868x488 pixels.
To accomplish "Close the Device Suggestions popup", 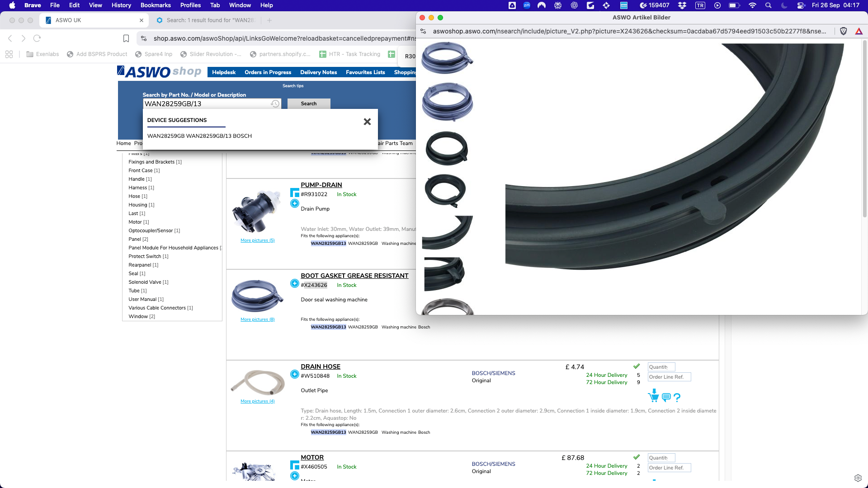I will [367, 122].
